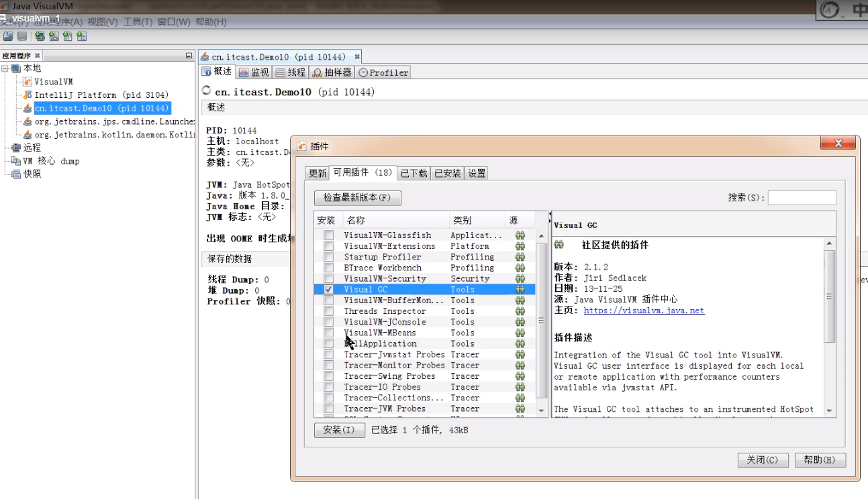Click plugin list scrollbar up arrow
Screen dimensions: 868x499
point(542,236)
